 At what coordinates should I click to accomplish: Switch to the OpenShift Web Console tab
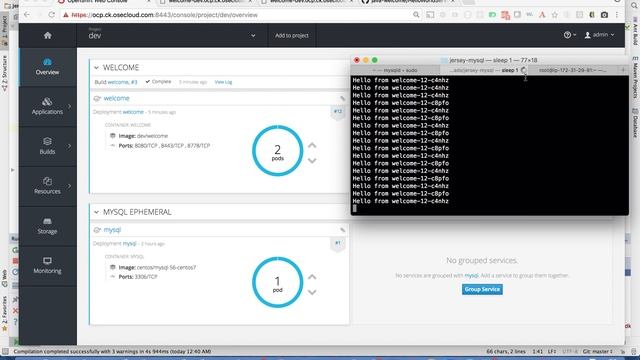102,2
